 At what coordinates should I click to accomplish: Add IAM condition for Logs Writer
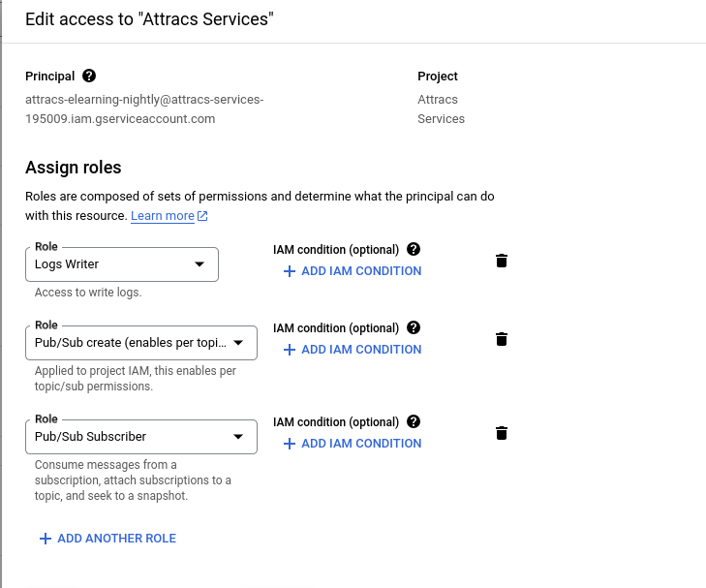coord(353,271)
